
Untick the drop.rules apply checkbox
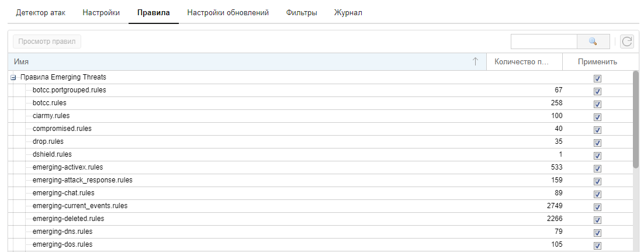pyautogui.click(x=597, y=143)
